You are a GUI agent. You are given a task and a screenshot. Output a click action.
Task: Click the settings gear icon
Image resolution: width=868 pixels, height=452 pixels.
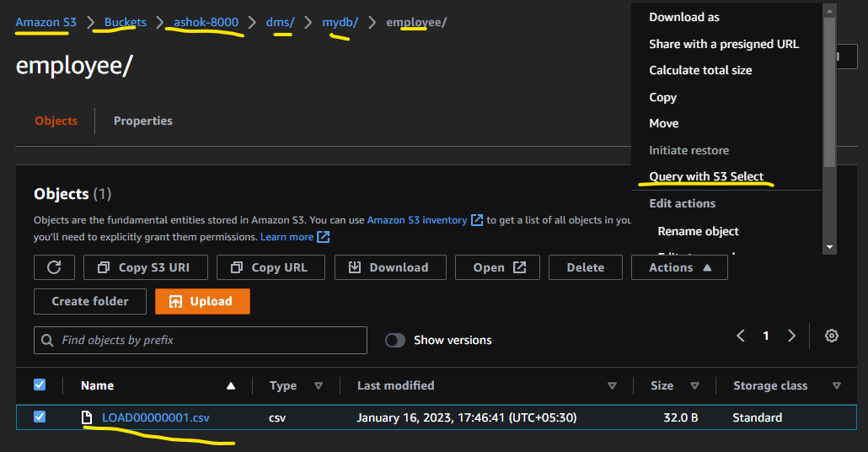click(832, 336)
